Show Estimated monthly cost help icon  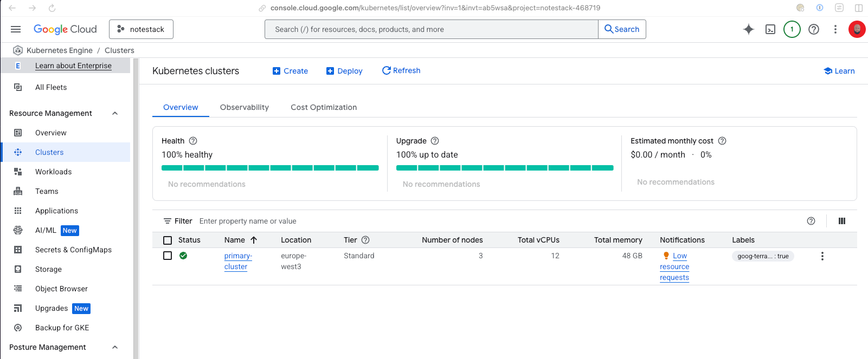click(x=722, y=141)
